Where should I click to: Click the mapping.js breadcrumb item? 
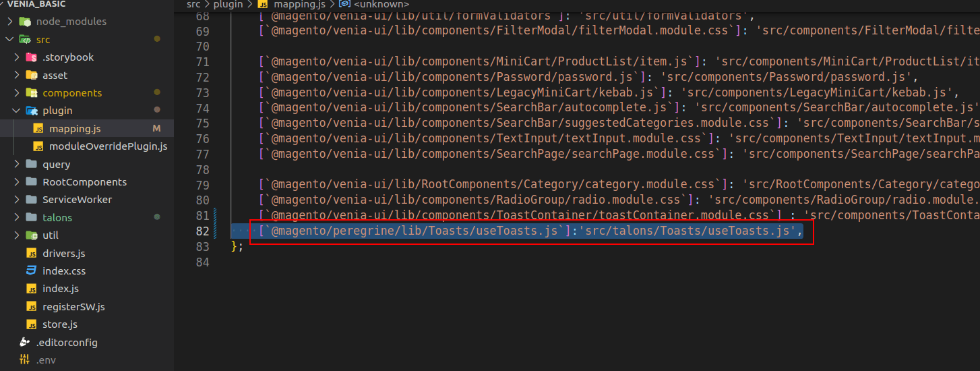click(299, 5)
